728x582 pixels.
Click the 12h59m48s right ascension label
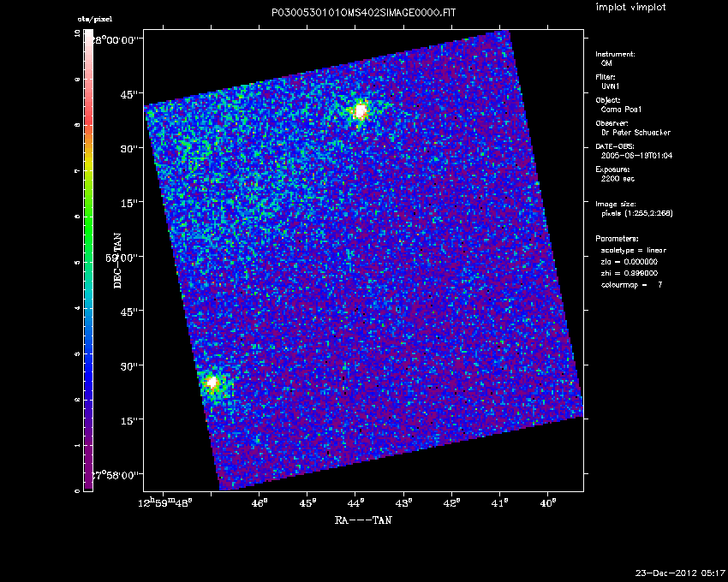pos(165,502)
